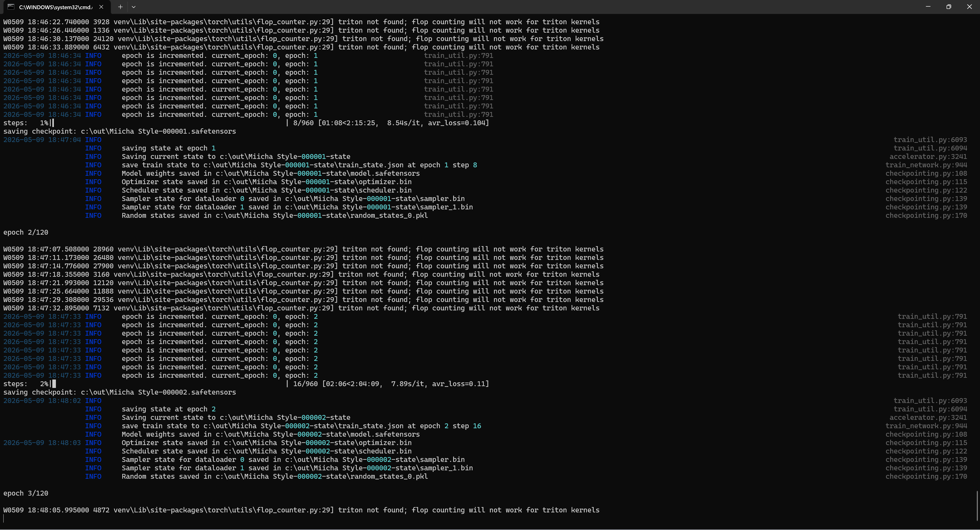Click the cmd.exe terminal icon in the tab

coord(11,7)
